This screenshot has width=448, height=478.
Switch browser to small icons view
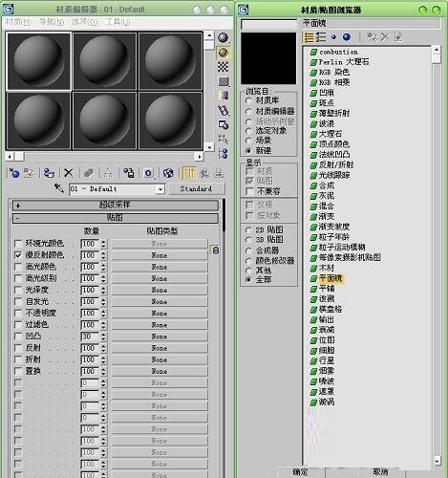tap(333, 37)
